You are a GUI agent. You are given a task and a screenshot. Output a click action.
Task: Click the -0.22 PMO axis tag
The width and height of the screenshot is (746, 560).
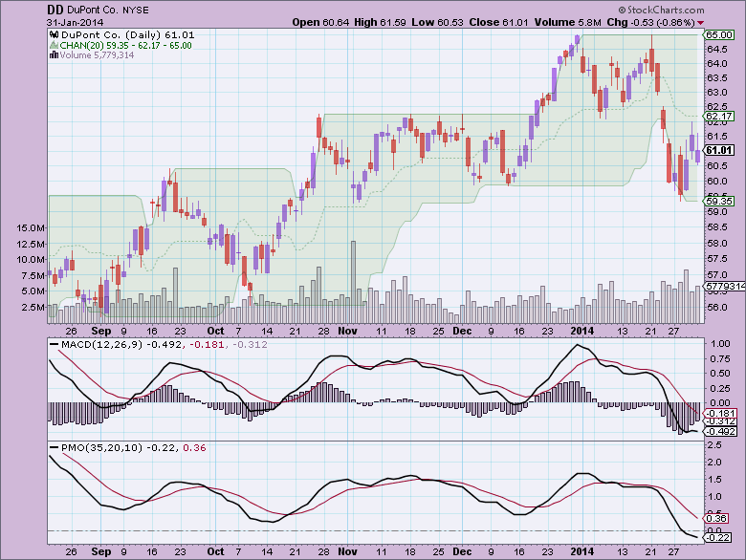[717, 538]
